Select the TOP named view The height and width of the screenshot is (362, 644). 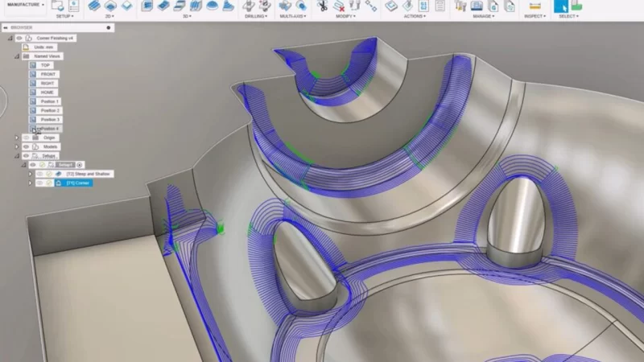pos(40,65)
